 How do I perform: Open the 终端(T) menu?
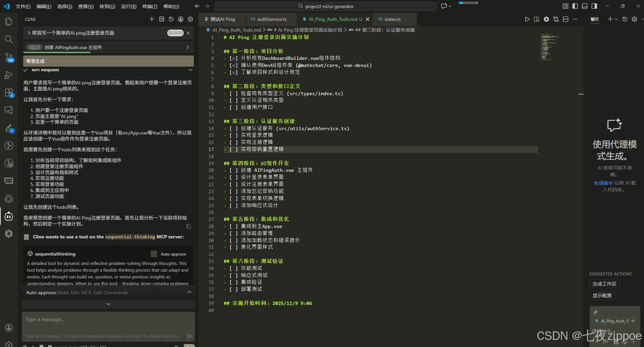tap(149, 7)
